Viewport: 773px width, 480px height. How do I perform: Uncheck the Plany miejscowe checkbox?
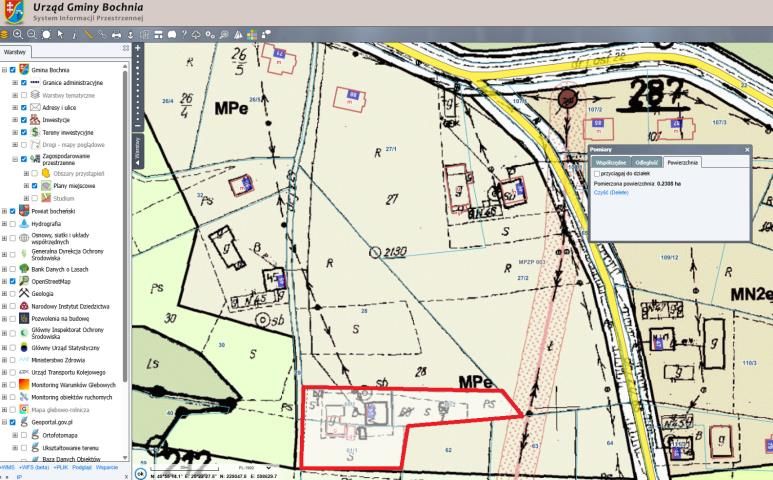coord(35,186)
